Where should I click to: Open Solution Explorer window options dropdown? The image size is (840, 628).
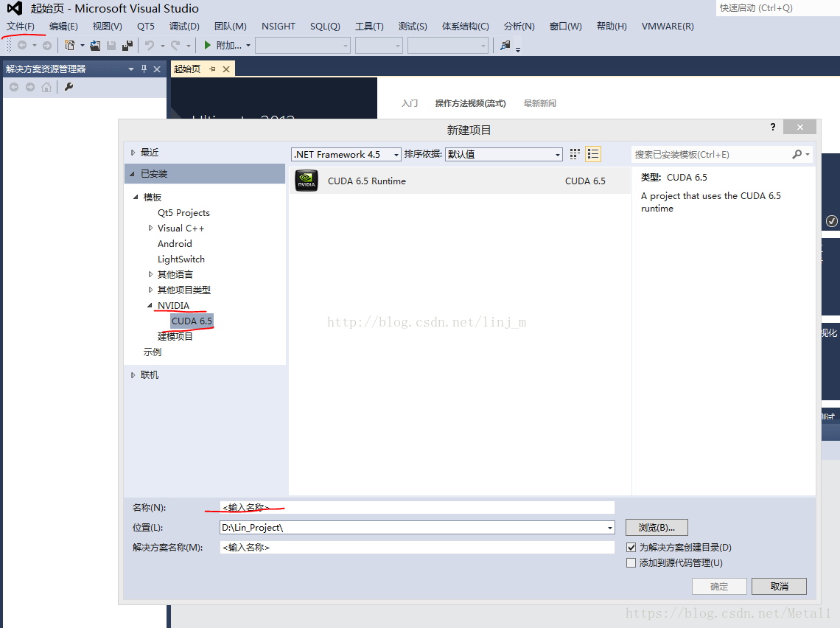coord(130,69)
